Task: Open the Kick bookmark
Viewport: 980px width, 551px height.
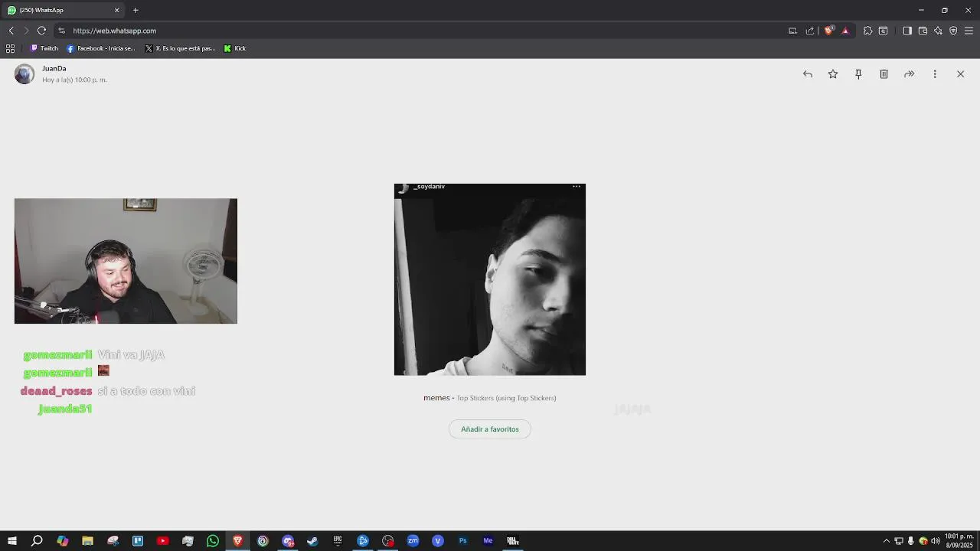Action: coord(235,48)
